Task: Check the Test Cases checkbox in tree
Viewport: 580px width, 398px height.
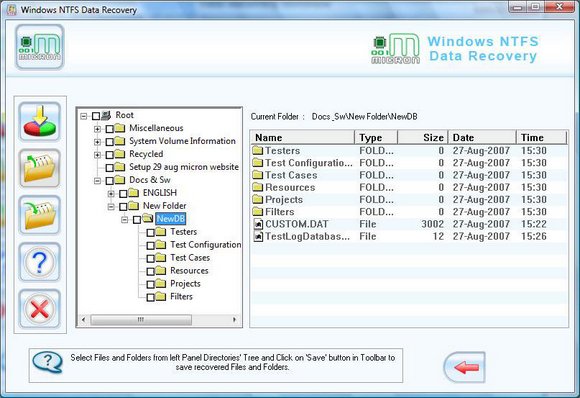Action: (151, 259)
